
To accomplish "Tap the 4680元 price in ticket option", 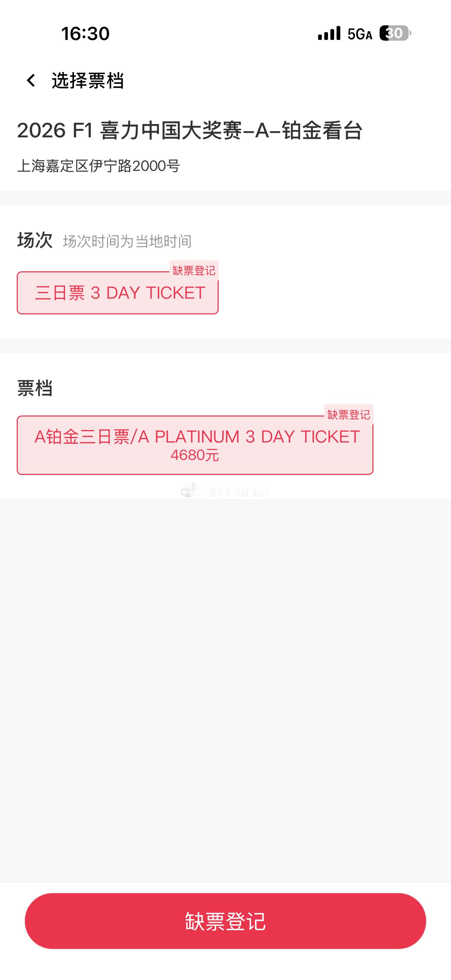I will 195,455.
